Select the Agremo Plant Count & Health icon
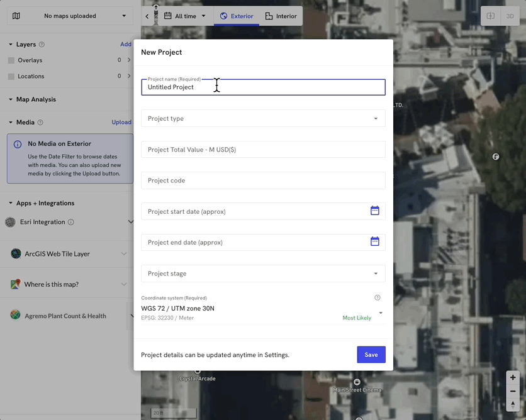Viewport: 526px width, 420px height. pyautogui.click(x=14, y=316)
